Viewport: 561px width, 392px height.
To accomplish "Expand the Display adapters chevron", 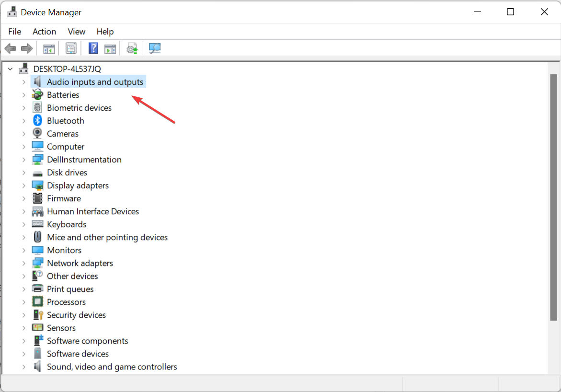I will [x=23, y=185].
